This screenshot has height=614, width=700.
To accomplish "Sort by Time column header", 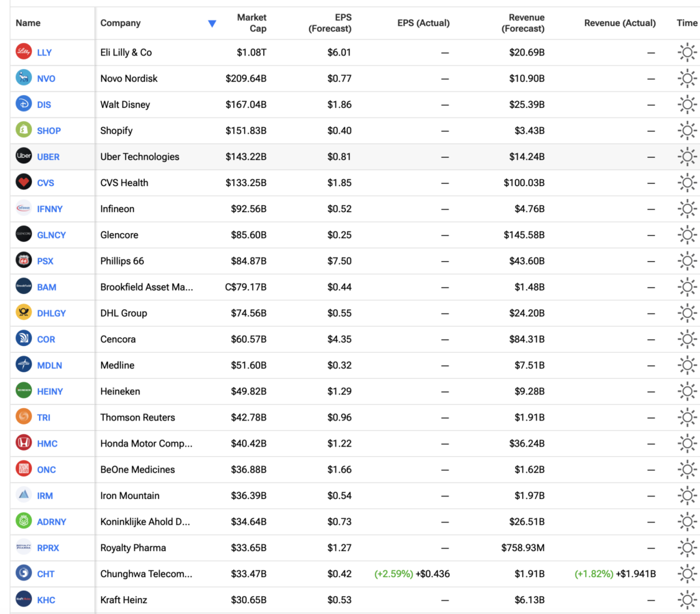I will [x=687, y=23].
